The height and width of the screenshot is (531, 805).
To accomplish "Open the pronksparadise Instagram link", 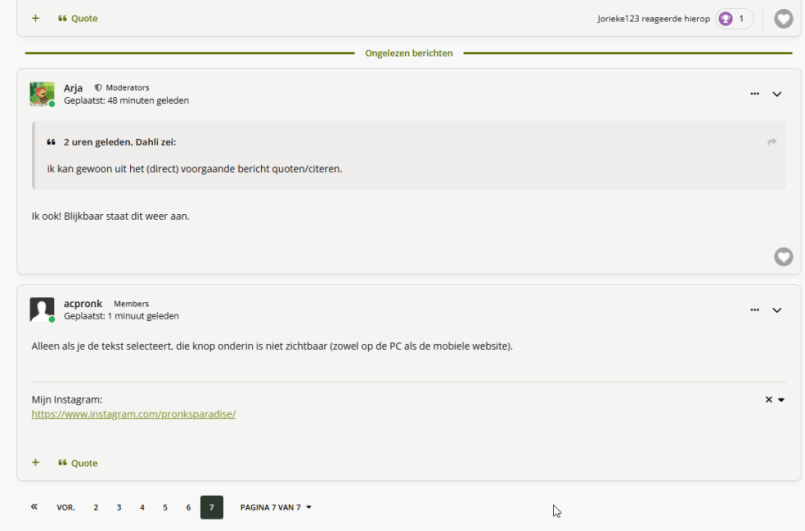I will [133, 413].
